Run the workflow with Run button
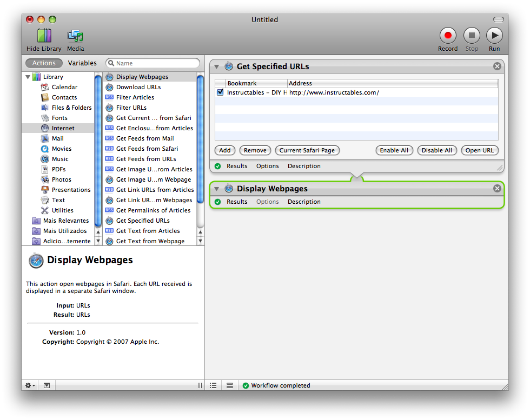The height and width of the screenshot is (420, 530). coord(494,39)
